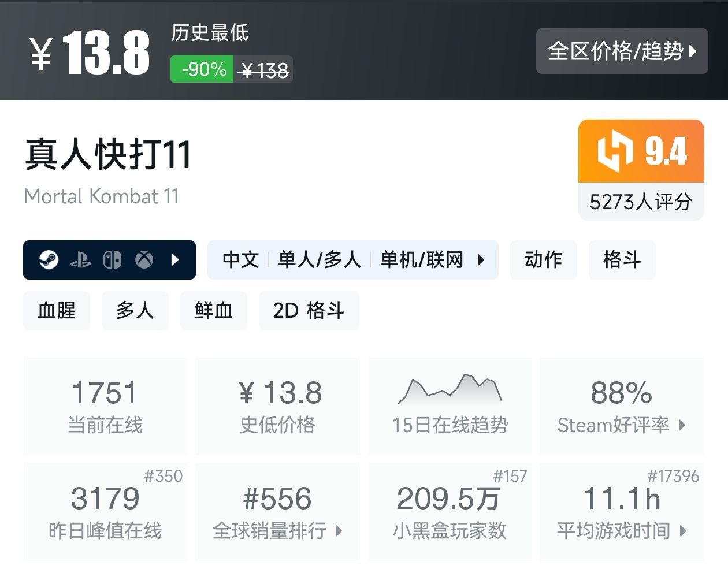Open the 格斗 tag
Image resolution: width=728 pixels, height=569 pixels.
click(x=622, y=260)
